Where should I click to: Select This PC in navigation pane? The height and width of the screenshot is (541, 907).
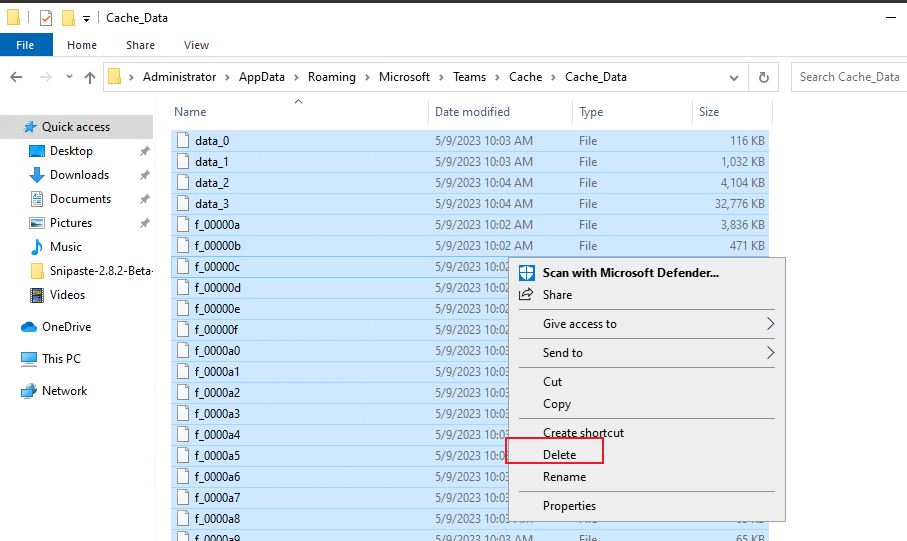click(61, 359)
